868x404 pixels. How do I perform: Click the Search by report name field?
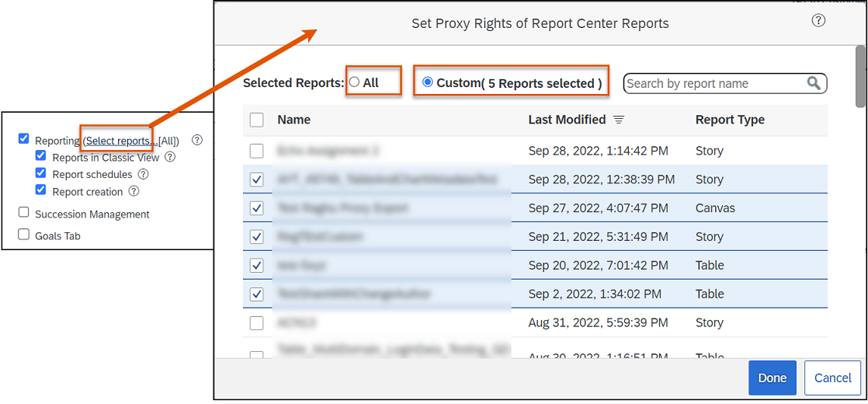(713, 83)
